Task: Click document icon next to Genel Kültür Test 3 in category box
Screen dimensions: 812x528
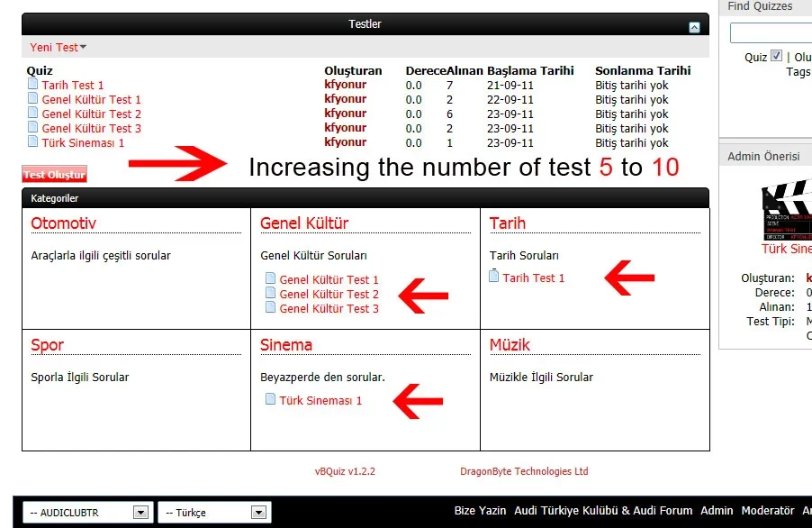Action: click(x=270, y=307)
